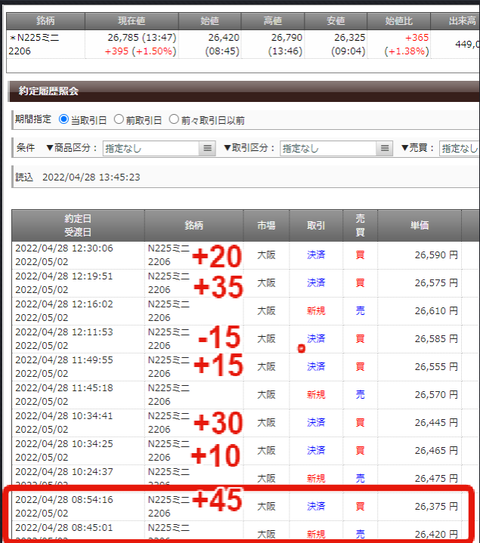Click the 銘柄 header in the quote table

tap(46, 21)
